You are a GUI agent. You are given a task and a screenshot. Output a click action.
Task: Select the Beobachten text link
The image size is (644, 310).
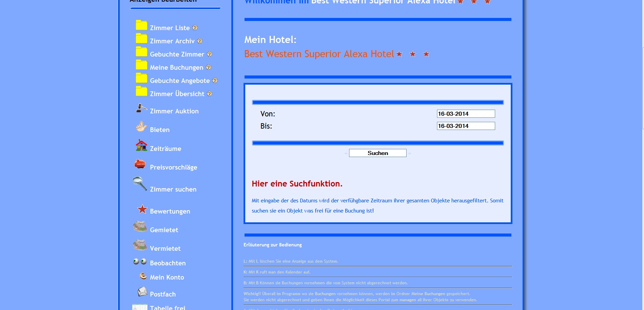point(168,263)
